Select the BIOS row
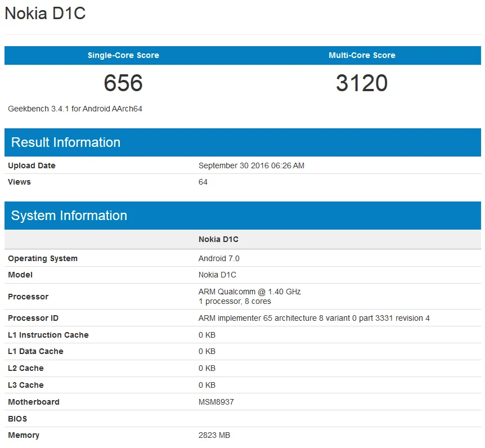 tap(16, 419)
